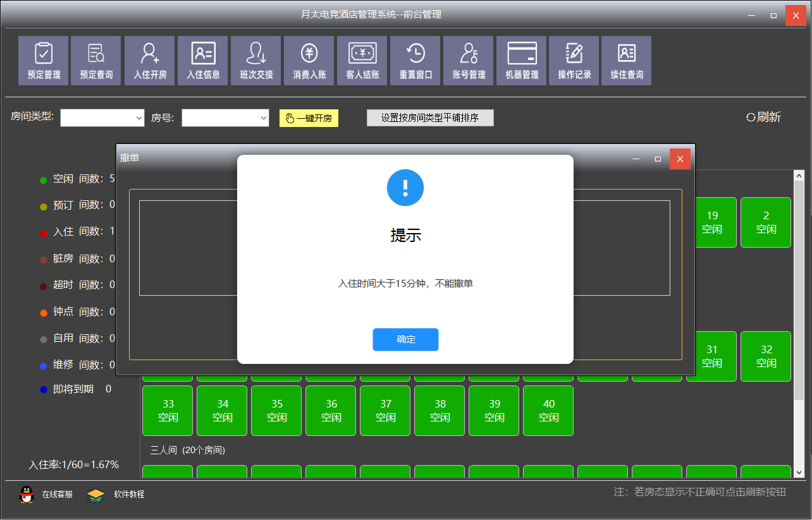Open the 软件教程 software tutorial link
The height and width of the screenshot is (520, 812).
pos(95,494)
